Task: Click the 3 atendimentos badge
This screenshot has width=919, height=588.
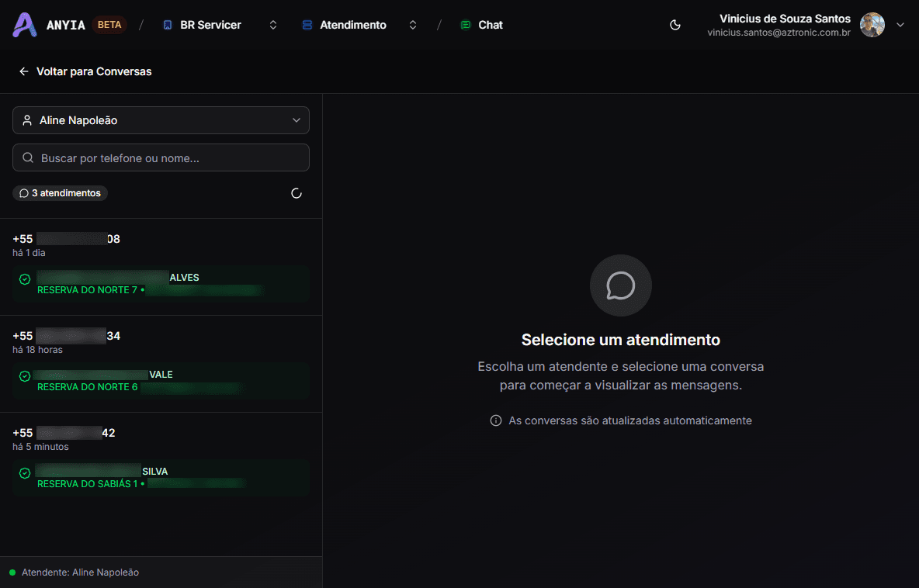Action: click(x=60, y=193)
